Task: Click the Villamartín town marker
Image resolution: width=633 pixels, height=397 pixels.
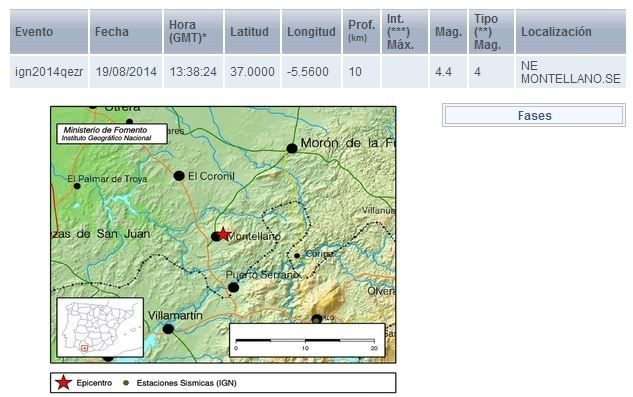Action: 168,329
